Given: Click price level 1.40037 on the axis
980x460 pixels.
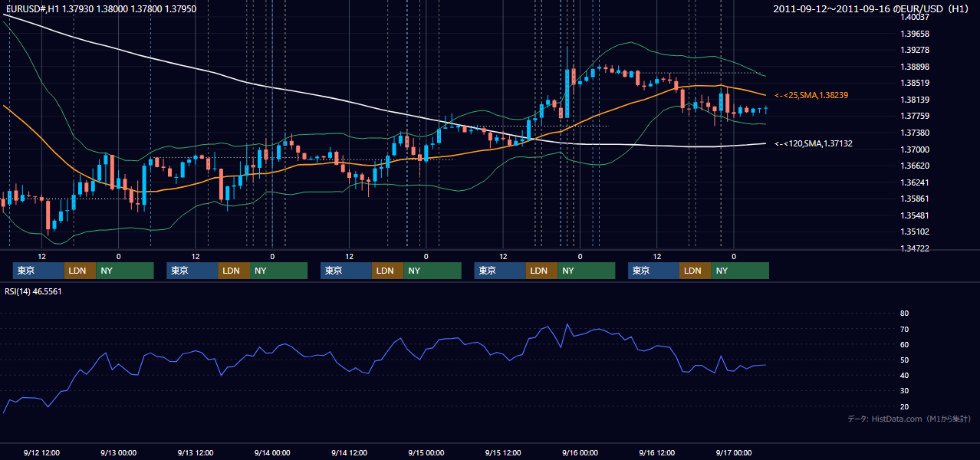Looking at the screenshot, I should coord(914,17).
